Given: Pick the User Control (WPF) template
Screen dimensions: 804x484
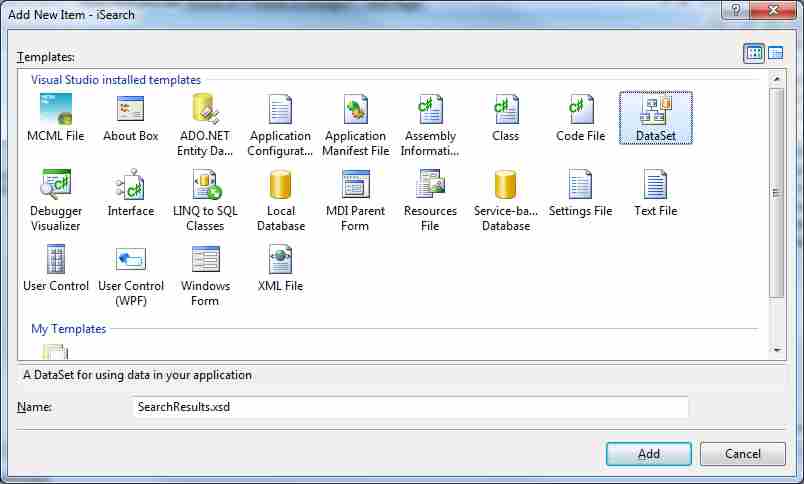Looking at the screenshot, I should (x=131, y=276).
